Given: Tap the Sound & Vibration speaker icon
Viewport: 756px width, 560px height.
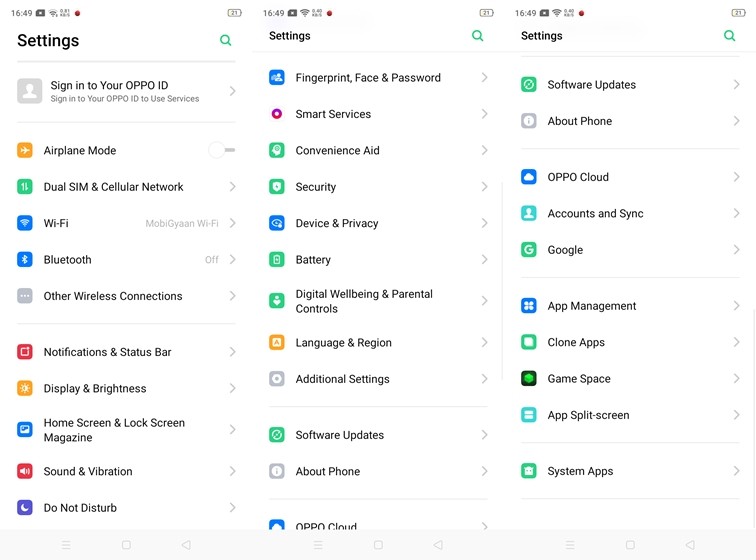Looking at the screenshot, I should (25, 471).
